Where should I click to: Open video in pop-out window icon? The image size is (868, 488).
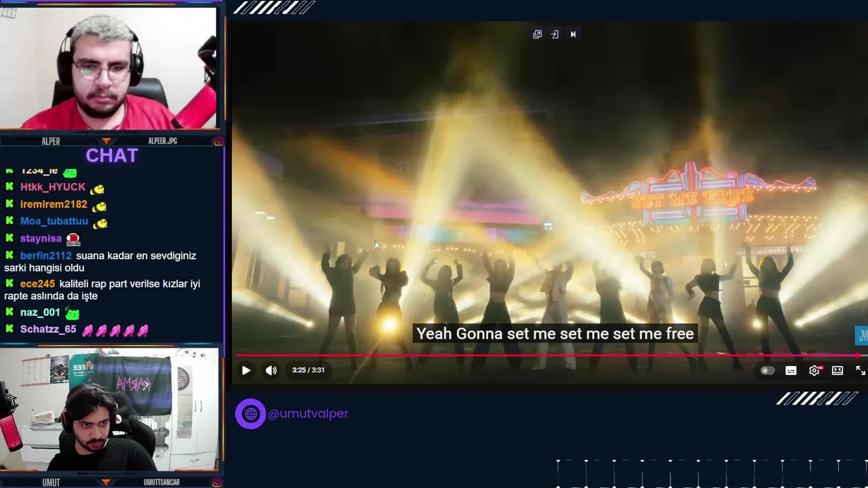(537, 35)
